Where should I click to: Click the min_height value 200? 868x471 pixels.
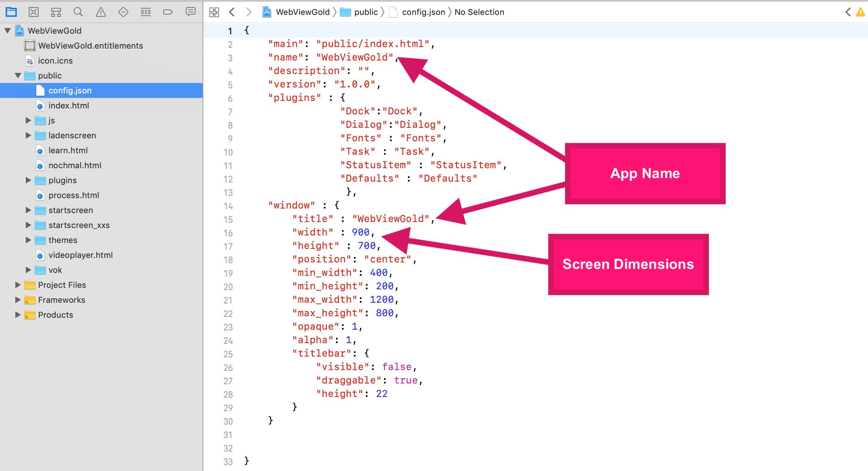tap(385, 286)
